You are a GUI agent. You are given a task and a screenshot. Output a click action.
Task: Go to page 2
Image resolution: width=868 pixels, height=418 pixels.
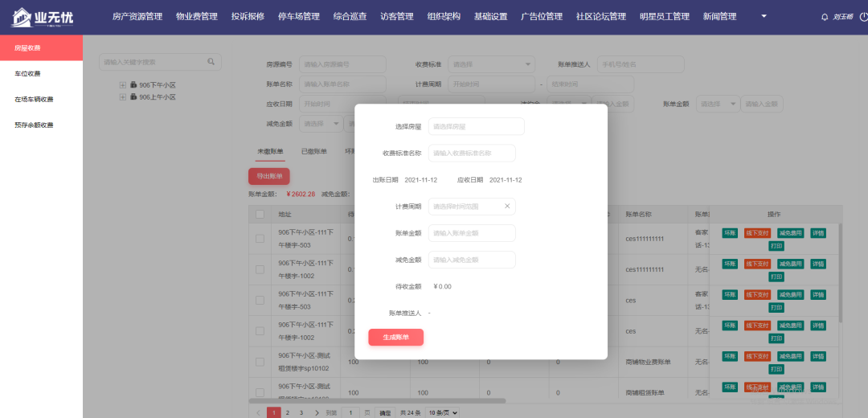click(287, 412)
